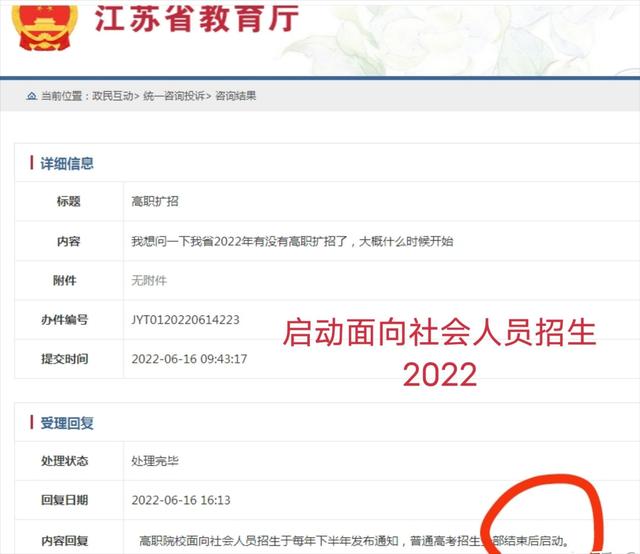Click the 内容 row label
Viewport: 640px width, 554px height.
tap(69, 241)
